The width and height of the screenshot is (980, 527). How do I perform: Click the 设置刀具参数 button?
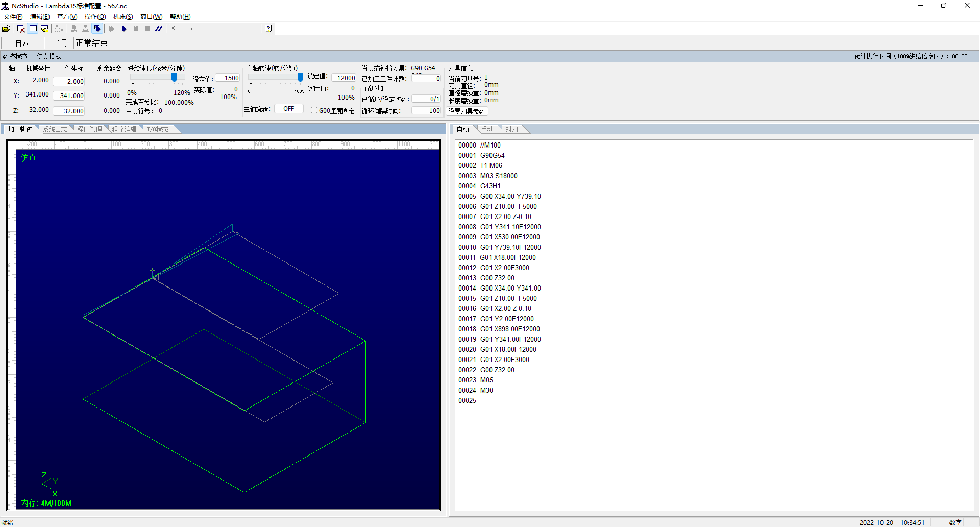[467, 111]
